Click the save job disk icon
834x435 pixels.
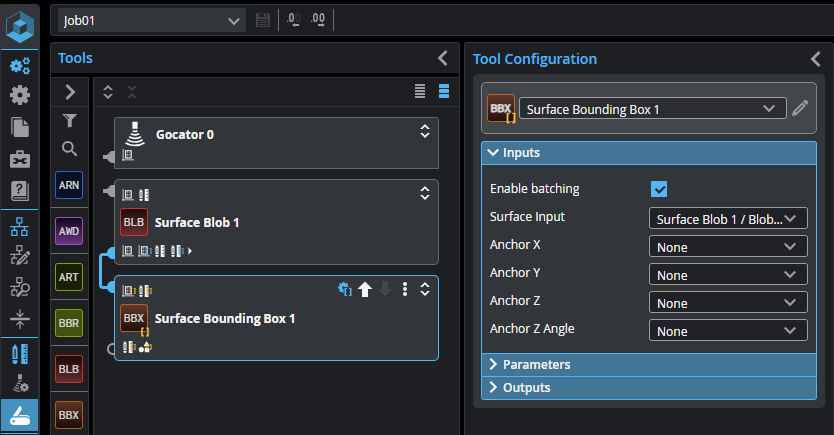[x=263, y=20]
